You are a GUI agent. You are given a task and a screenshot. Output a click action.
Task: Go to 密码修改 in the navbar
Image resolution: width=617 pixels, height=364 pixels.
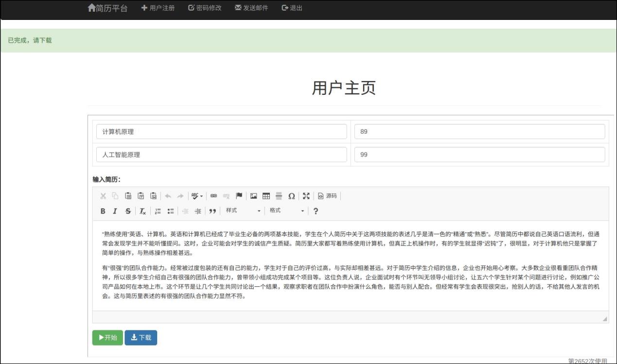(205, 8)
